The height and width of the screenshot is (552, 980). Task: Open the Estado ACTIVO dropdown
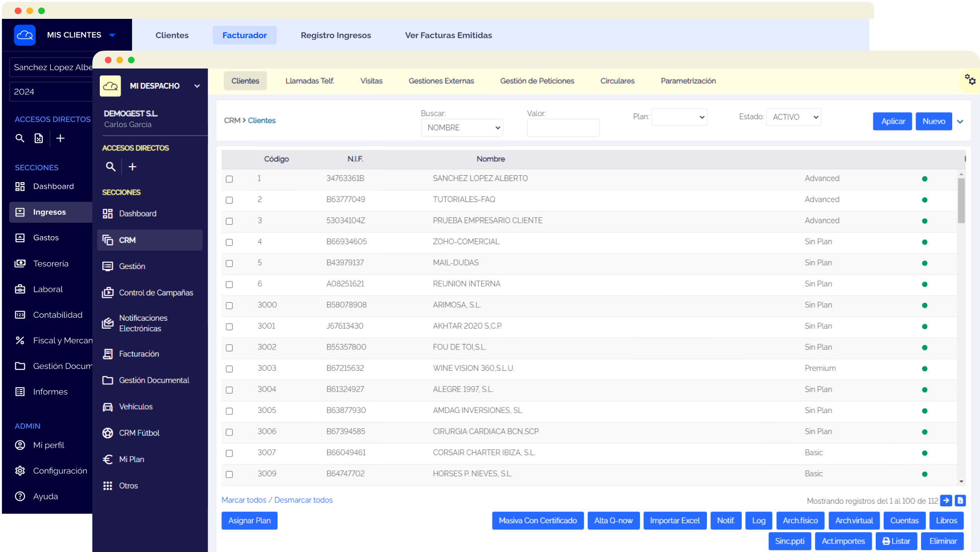point(793,117)
